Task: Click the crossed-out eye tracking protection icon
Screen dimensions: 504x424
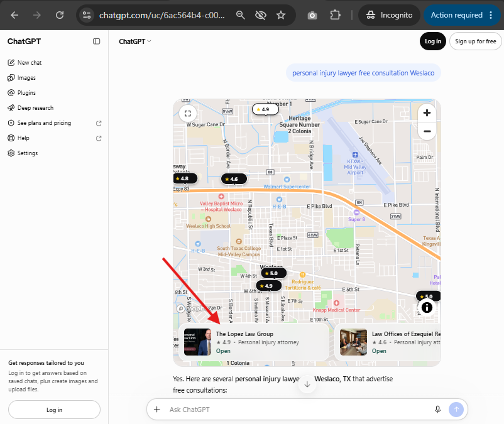Action: click(x=261, y=15)
